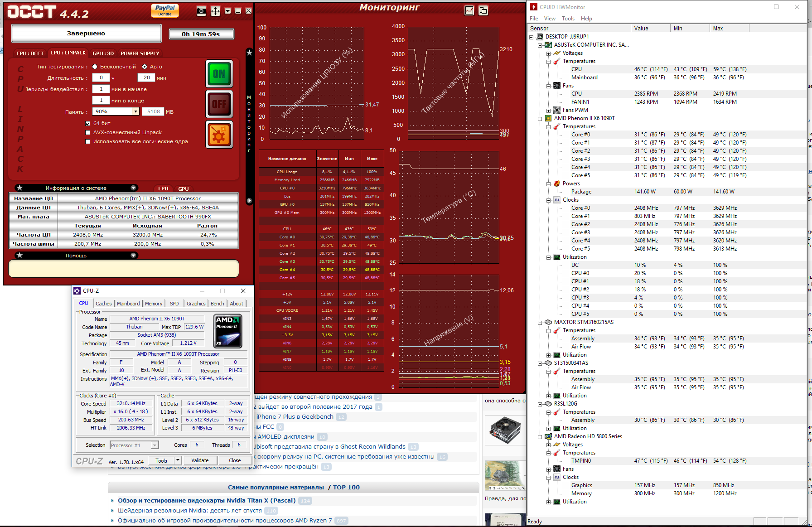
Task: Open the Mainboard tab in CPU-Z
Action: click(128, 304)
